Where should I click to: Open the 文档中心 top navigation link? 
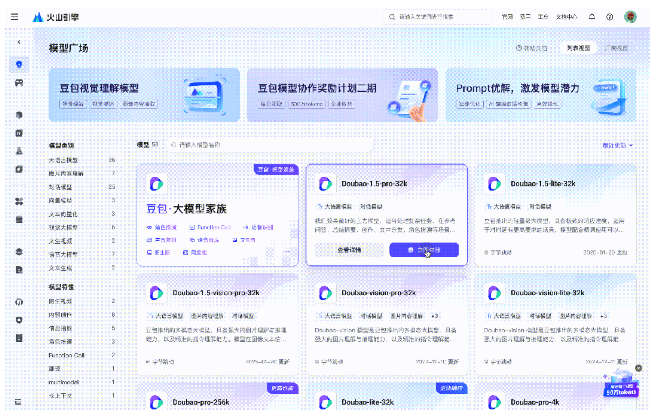pyautogui.click(x=567, y=17)
